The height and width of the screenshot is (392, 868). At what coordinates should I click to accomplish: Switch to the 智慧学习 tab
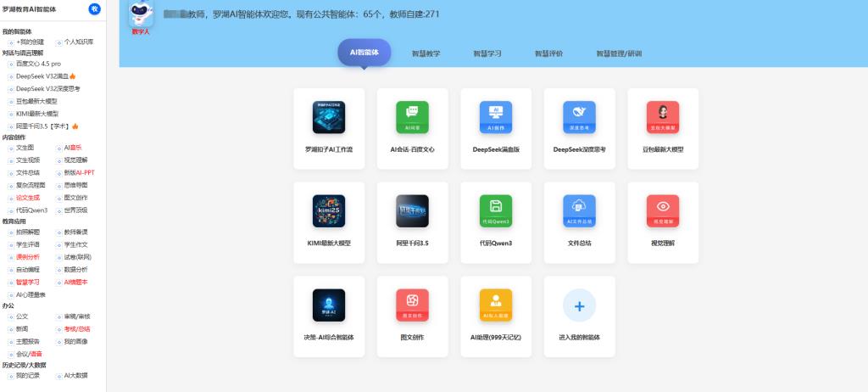point(487,53)
